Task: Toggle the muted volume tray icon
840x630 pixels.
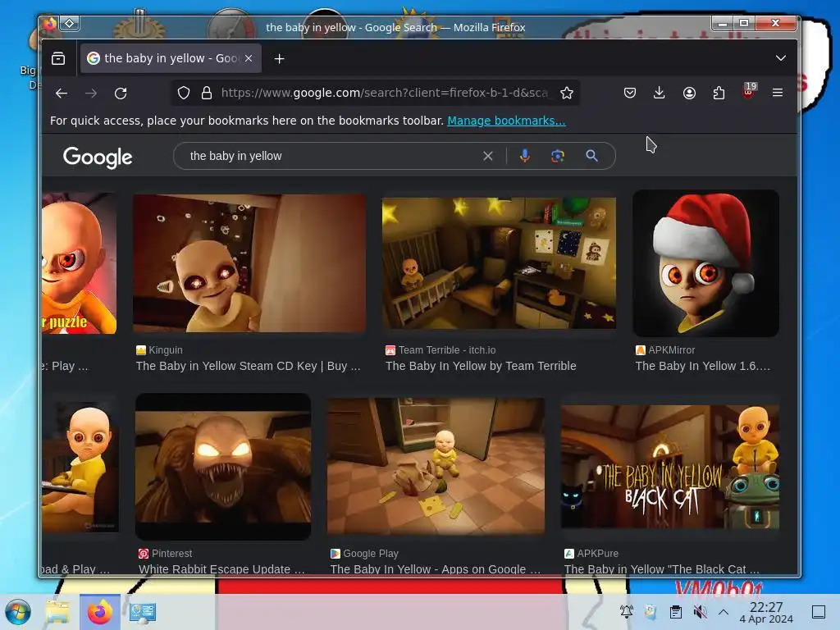Action: pyautogui.click(x=700, y=611)
